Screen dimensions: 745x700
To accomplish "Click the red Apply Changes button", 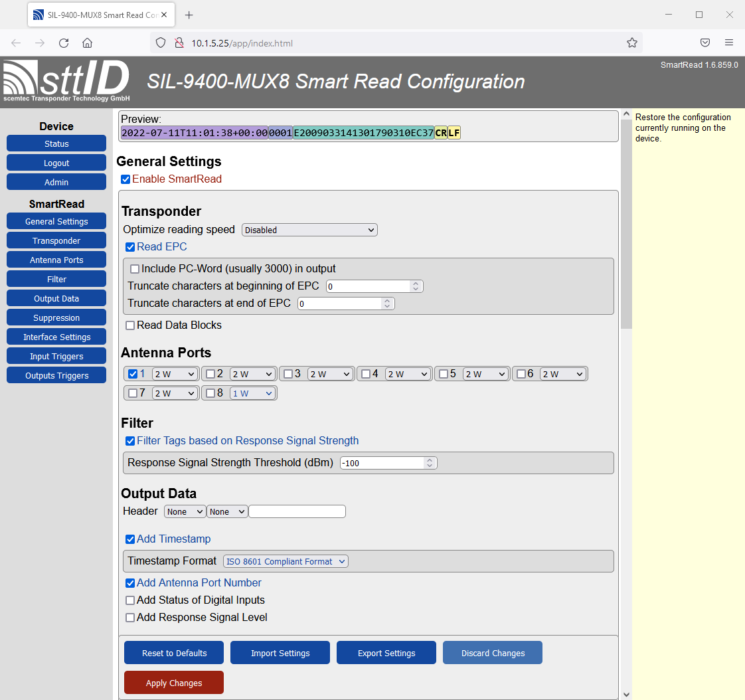I will pyautogui.click(x=174, y=683).
